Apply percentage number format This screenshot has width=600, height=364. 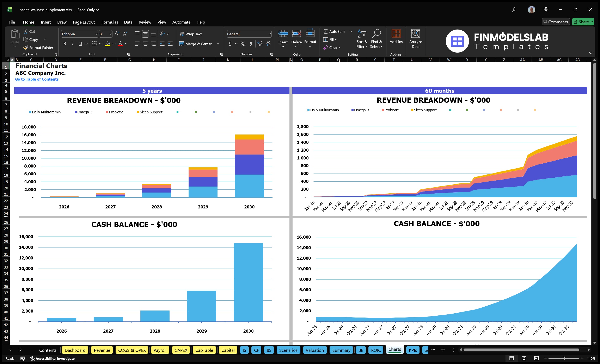[x=243, y=44]
